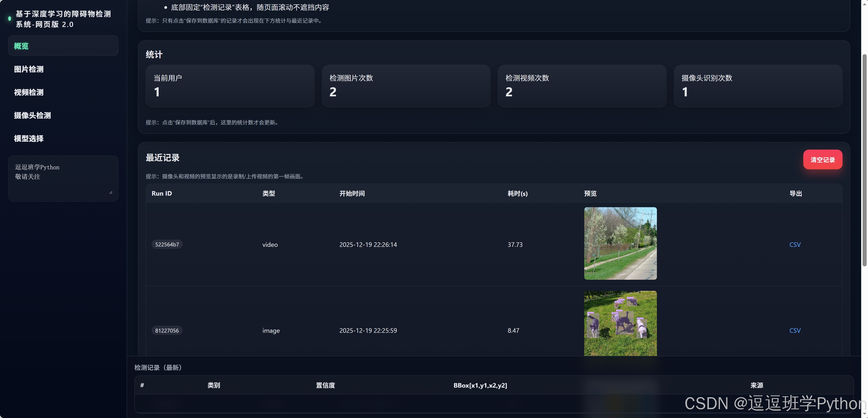868x418 pixels.
Task: Click the 置信度 column header
Action: click(325, 385)
